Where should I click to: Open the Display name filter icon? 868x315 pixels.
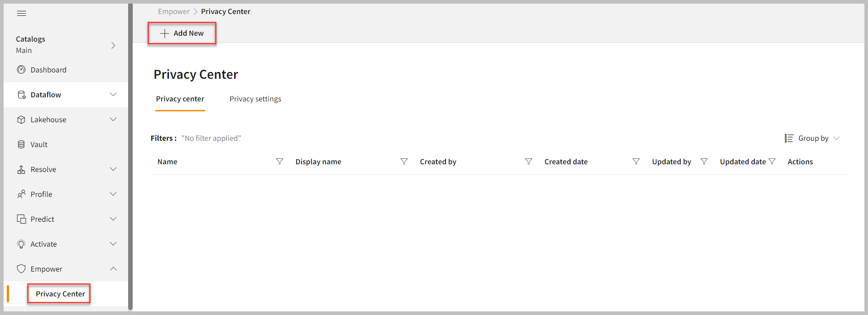404,162
